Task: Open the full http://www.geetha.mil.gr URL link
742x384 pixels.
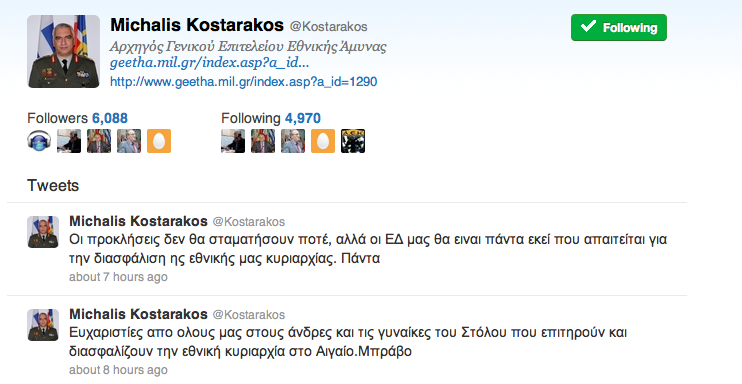Action: pyautogui.click(x=243, y=82)
